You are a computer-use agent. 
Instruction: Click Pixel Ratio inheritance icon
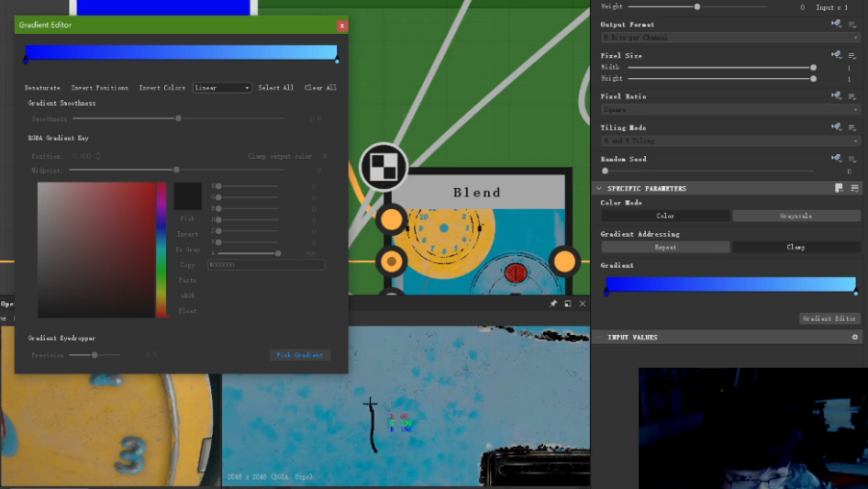click(836, 95)
